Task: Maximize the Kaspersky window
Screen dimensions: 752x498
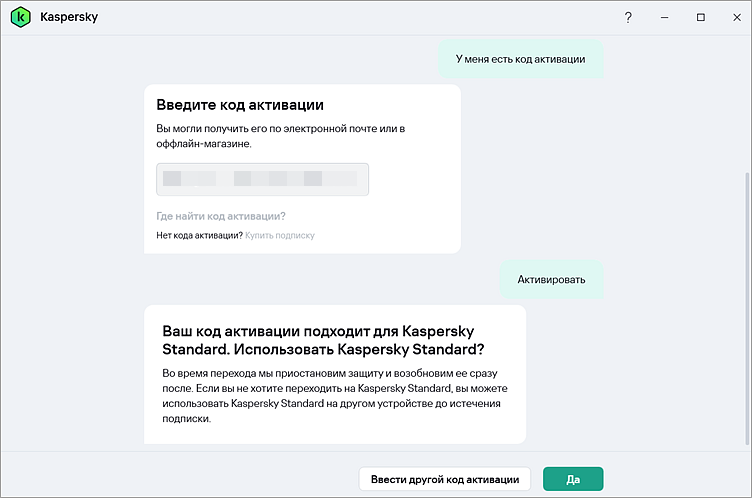Action: point(701,18)
